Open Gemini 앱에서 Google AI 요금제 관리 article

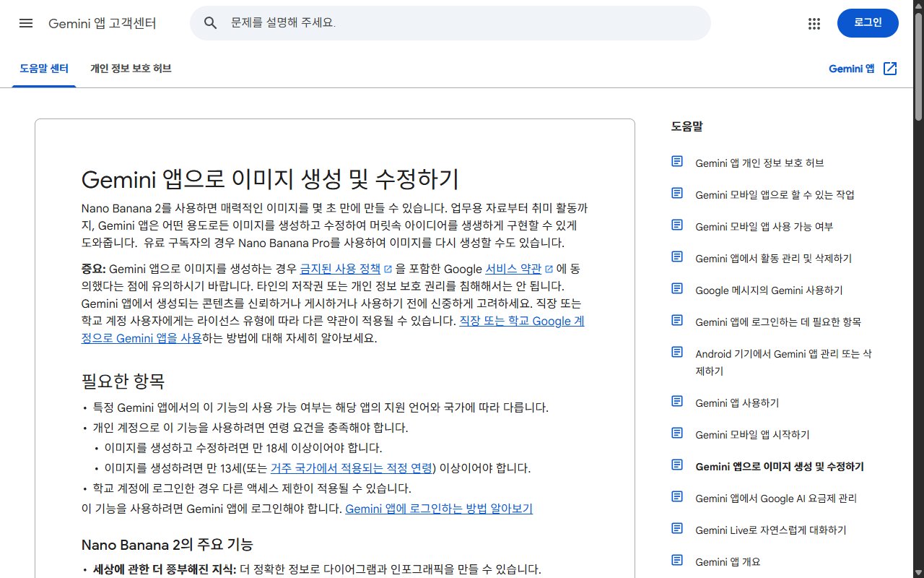click(x=776, y=499)
